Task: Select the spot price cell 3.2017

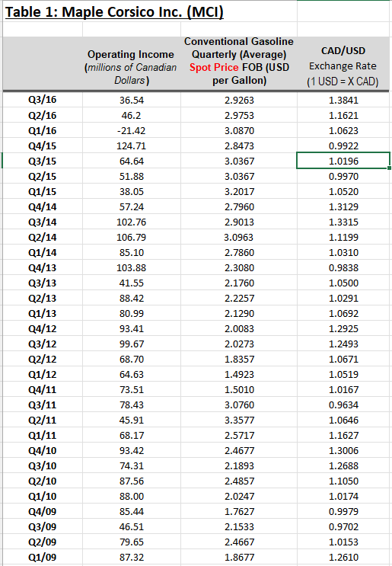Action: click(239, 191)
